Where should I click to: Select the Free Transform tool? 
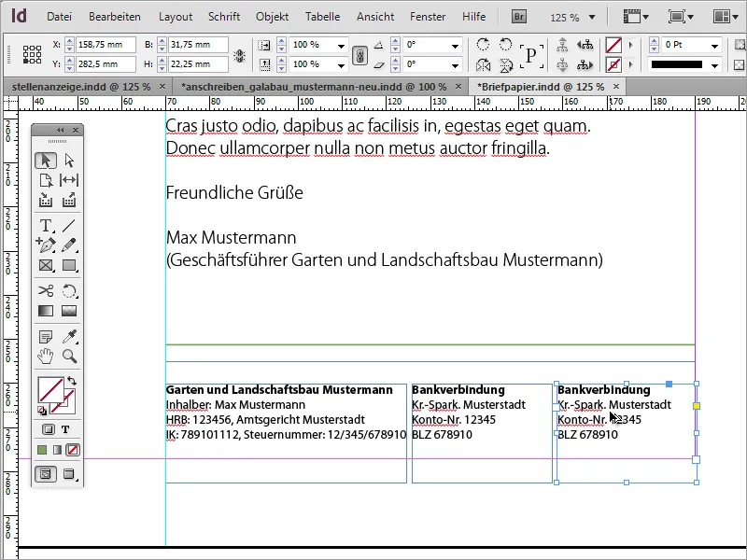point(69,290)
